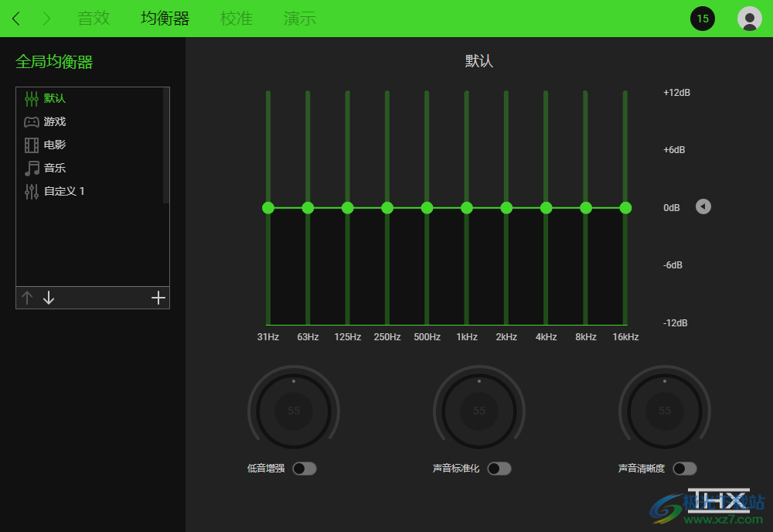Switch to the 校准 tab
The width and height of the screenshot is (773, 532).
237,19
